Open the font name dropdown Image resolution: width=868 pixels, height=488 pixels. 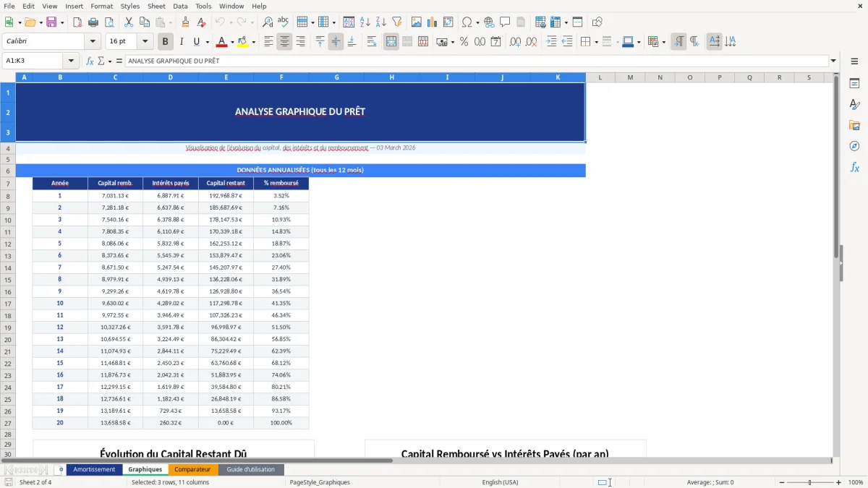(92, 41)
